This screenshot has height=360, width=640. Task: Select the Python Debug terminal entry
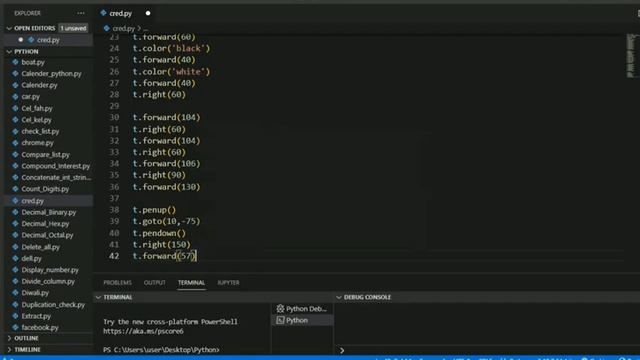pos(303,309)
